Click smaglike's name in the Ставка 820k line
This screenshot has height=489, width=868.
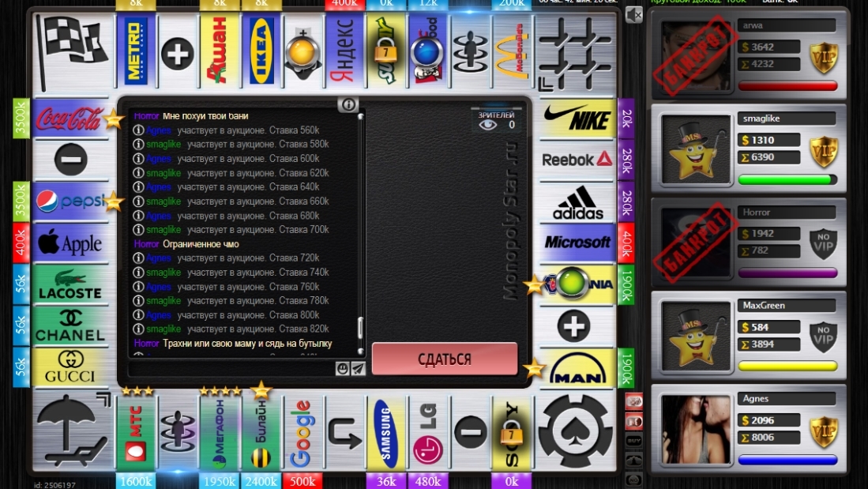(x=163, y=329)
